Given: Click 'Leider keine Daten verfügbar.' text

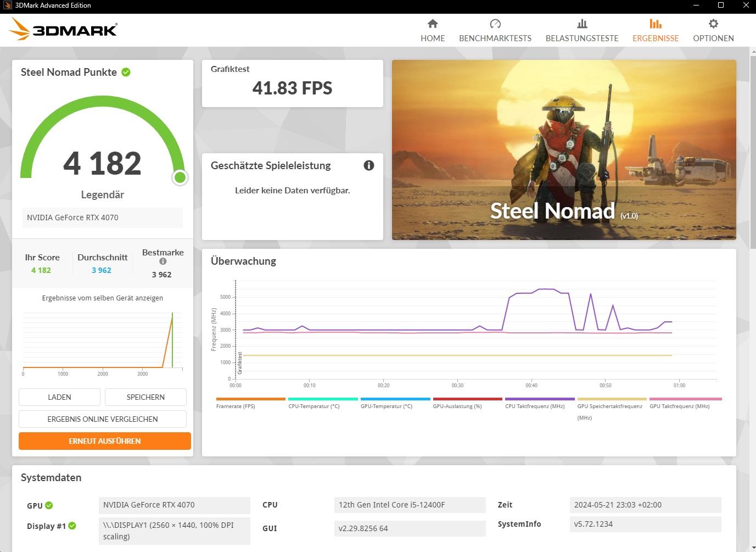Looking at the screenshot, I should 292,190.
